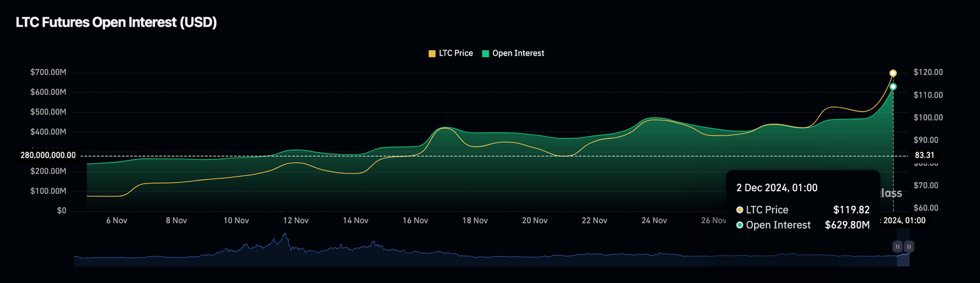Image resolution: width=980 pixels, height=283 pixels.
Task: Hide the Open Interest series via legend label
Action: point(518,54)
